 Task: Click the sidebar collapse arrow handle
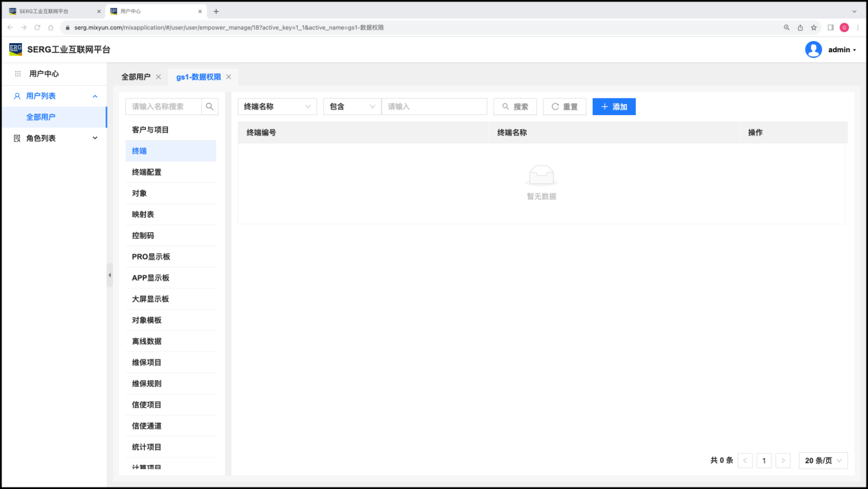[x=110, y=275]
